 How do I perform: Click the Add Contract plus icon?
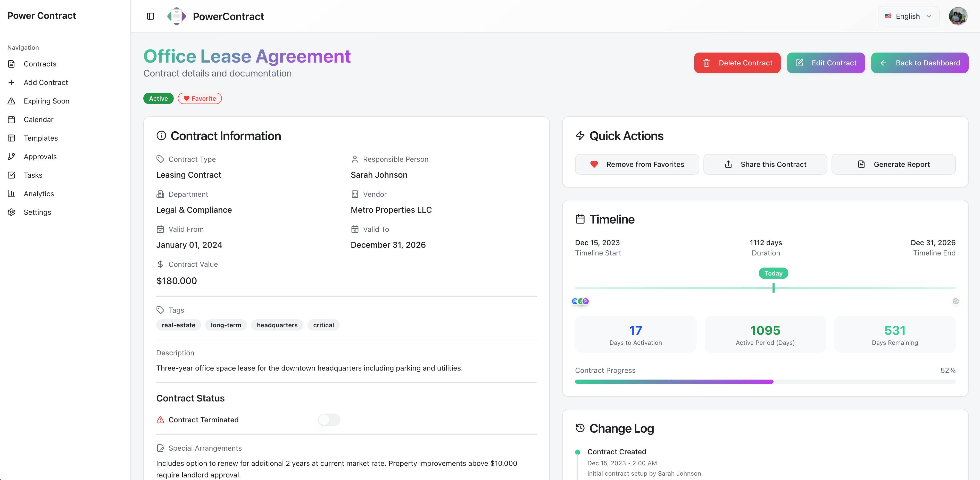pos(11,82)
